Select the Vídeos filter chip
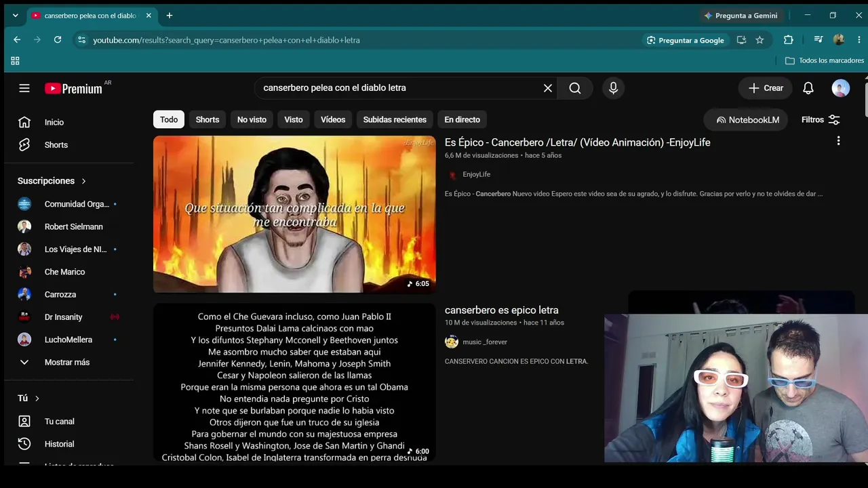This screenshot has height=488, width=868. (333, 120)
